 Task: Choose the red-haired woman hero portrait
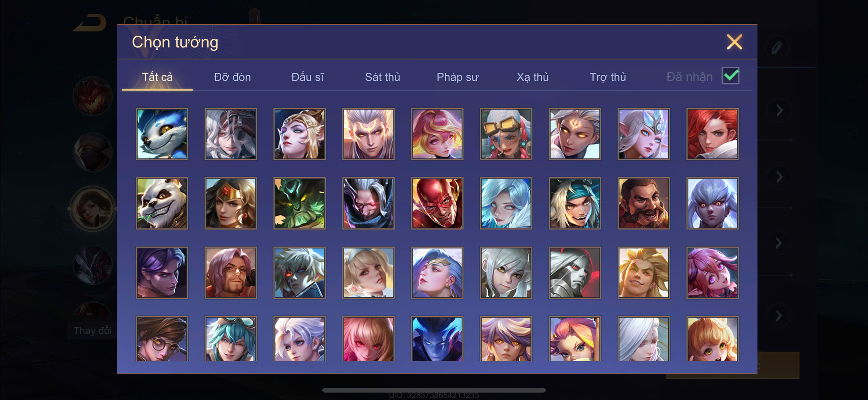712,134
